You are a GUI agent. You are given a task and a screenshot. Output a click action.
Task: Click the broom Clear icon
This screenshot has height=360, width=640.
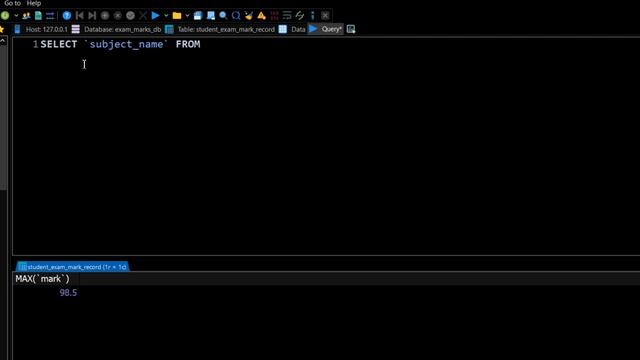tap(249, 16)
